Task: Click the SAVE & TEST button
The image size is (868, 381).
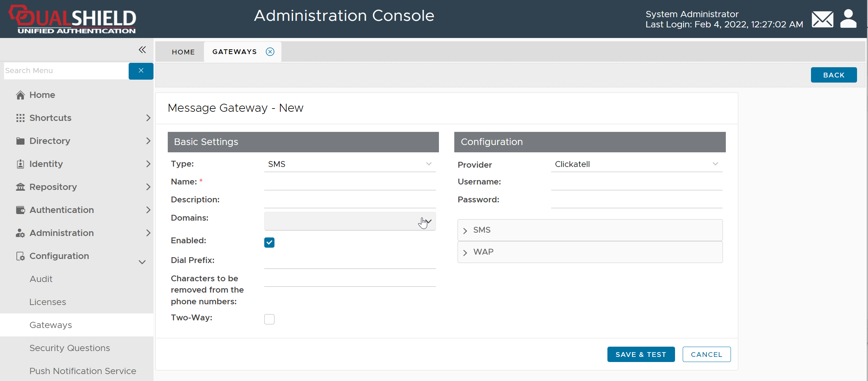Action: (641, 354)
